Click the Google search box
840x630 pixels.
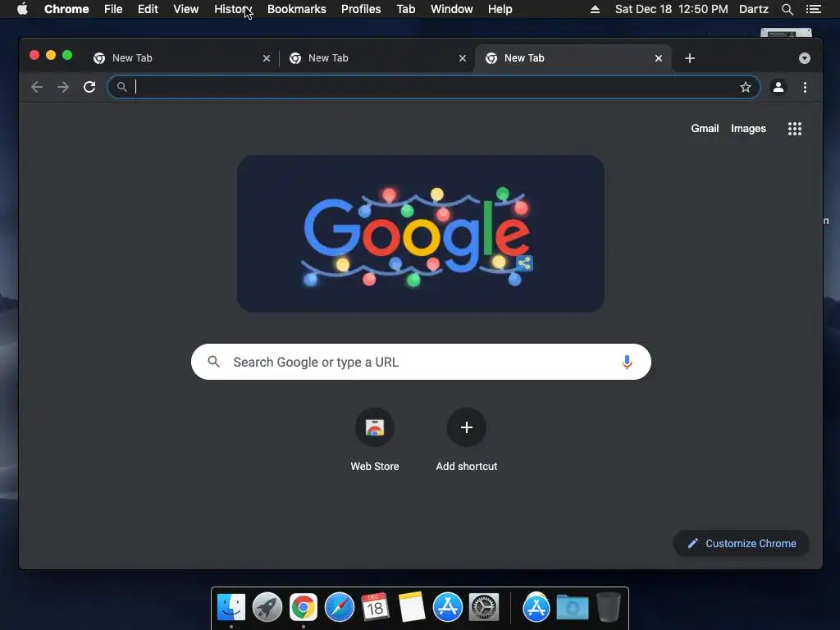tap(421, 362)
